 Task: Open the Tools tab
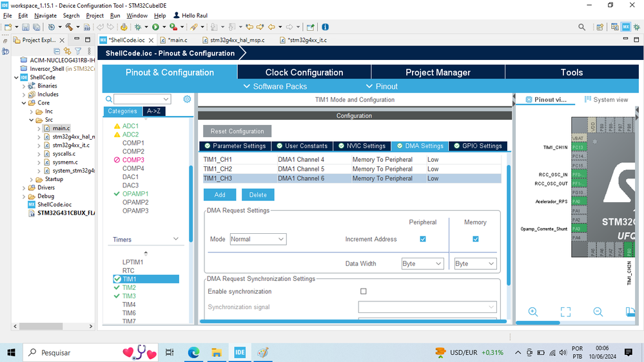(x=572, y=72)
